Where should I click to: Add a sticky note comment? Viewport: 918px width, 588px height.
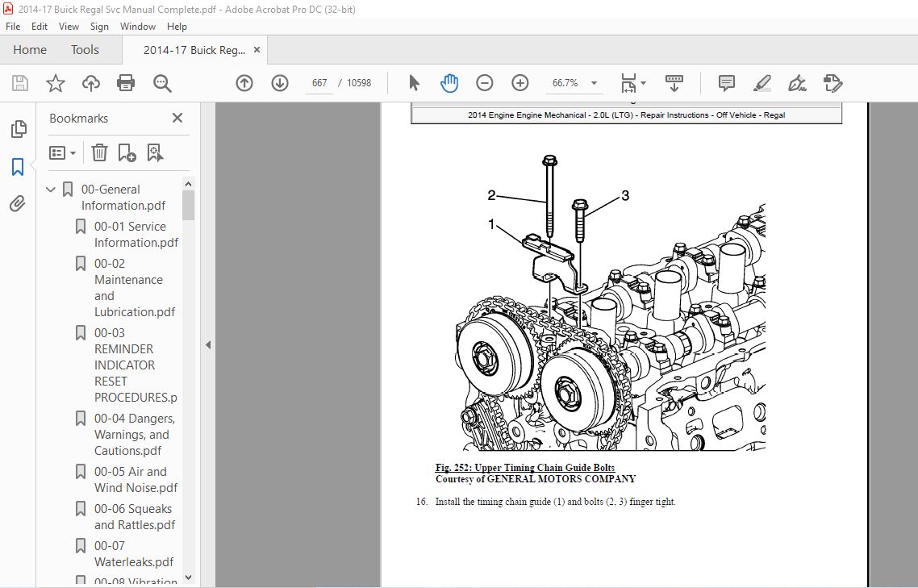tap(727, 83)
